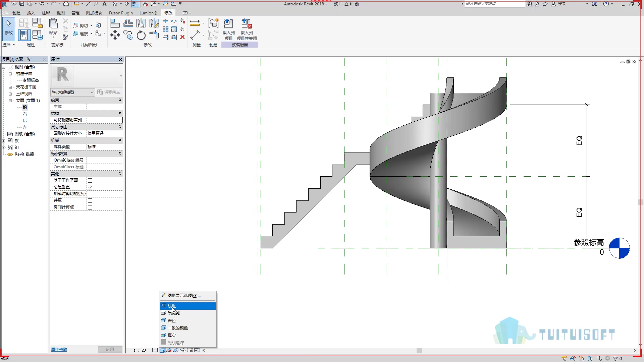This screenshot has height=362, width=644.
Task: Expand the 天花板平面 tree node
Action: coord(10,87)
